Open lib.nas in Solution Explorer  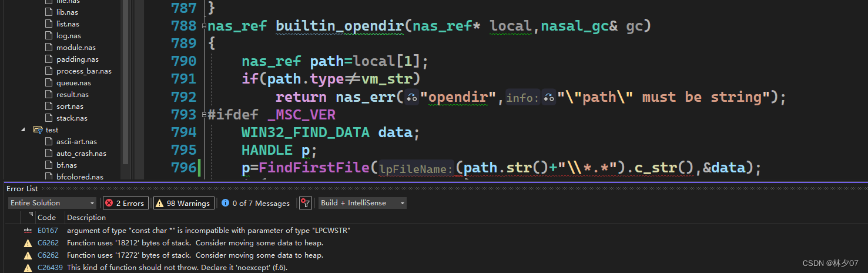pyautogui.click(x=68, y=12)
